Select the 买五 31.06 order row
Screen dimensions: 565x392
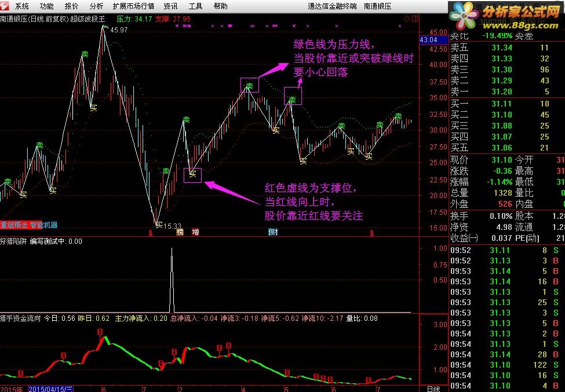pos(507,148)
